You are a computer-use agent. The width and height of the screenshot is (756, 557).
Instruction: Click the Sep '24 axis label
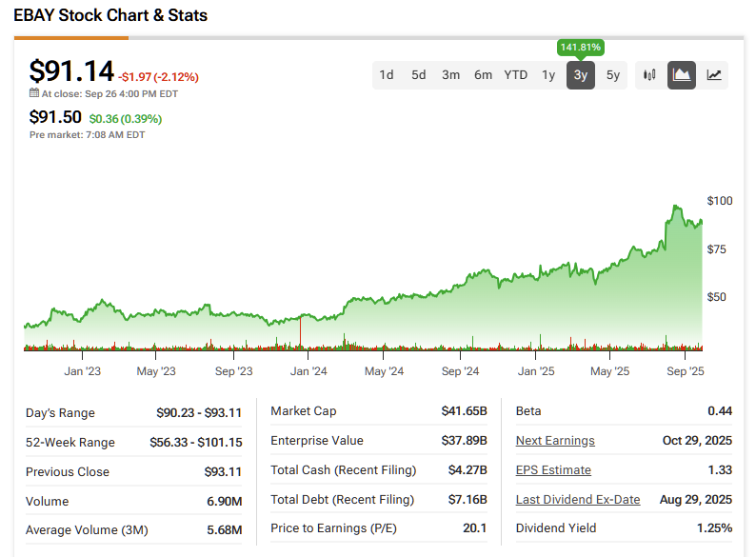460,370
